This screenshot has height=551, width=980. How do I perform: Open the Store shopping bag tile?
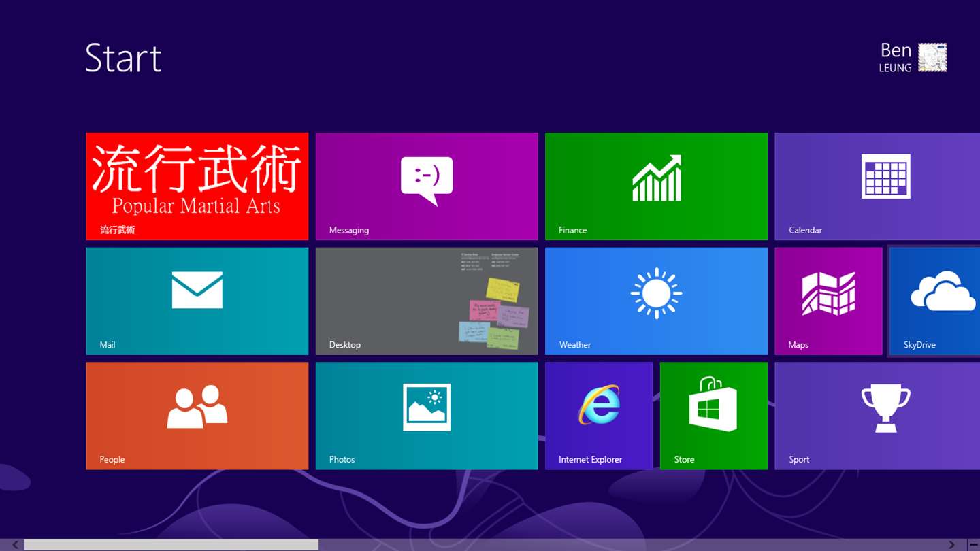coord(714,416)
